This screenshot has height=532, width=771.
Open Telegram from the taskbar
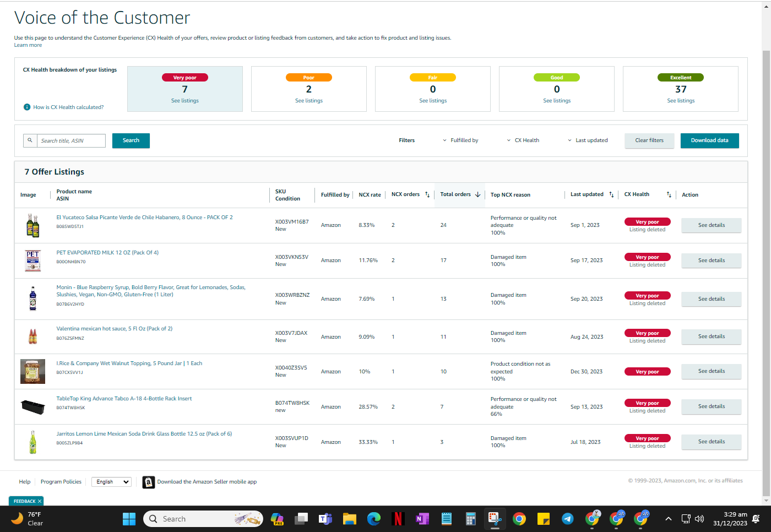point(568,519)
